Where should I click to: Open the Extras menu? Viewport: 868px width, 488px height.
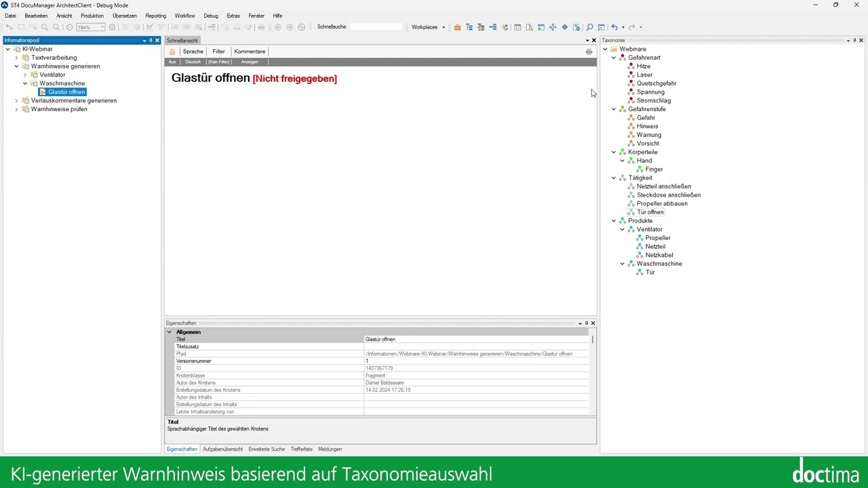(233, 16)
